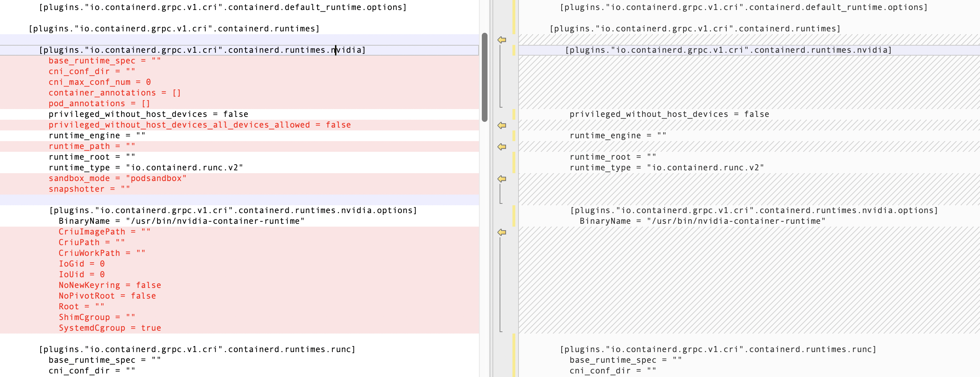This screenshot has height=377, width=980.
Task: Click privileged_without_host_devices = false in left pane
Action: point(148,114)
